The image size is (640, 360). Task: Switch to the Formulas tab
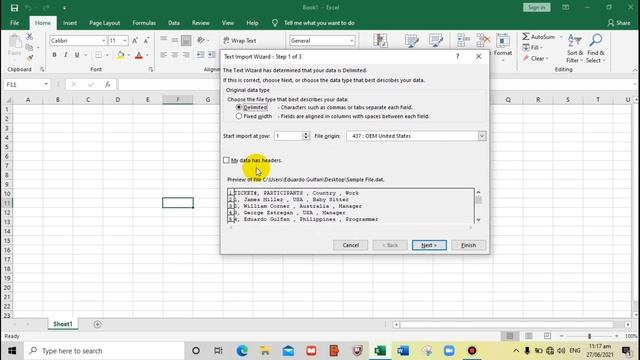click(x=144, y=23)
